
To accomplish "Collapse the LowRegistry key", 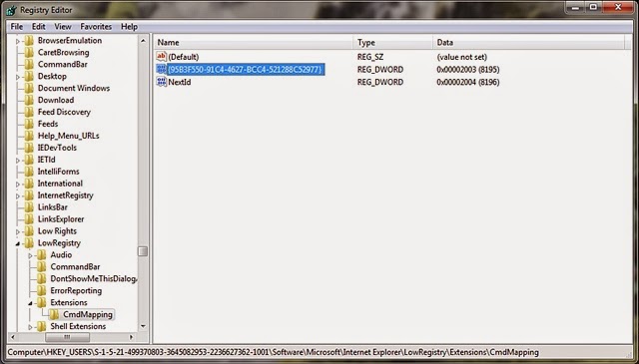I will tap(18, 243).
